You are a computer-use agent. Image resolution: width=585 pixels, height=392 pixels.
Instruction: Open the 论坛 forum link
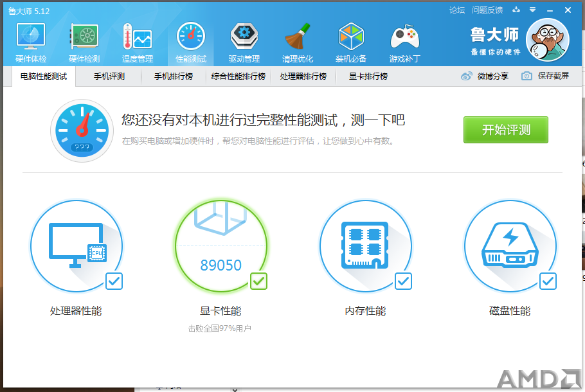pyautogui.click(x=457, y=10)
